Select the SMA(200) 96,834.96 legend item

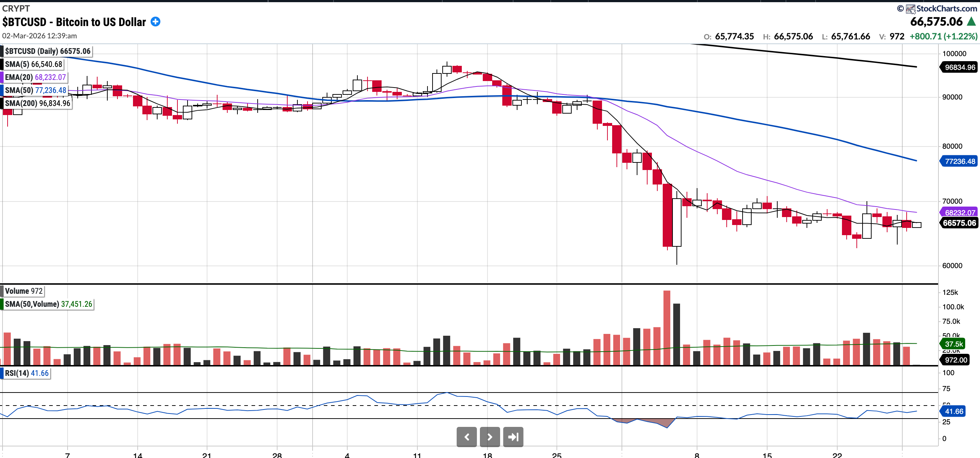coord(37,103)
